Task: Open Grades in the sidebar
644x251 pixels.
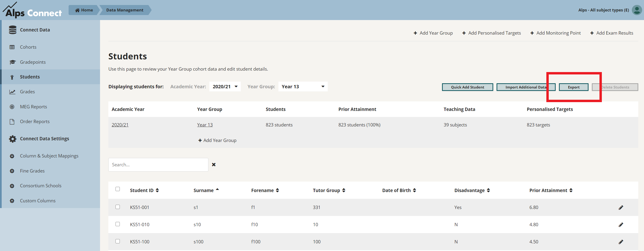Action: pos(27,92)
